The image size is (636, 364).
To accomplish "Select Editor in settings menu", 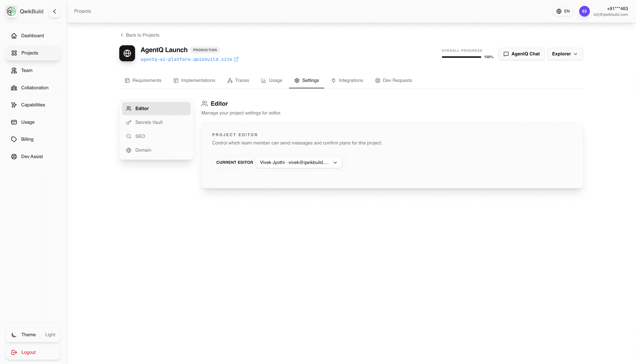I will click(x=156, y=109).
